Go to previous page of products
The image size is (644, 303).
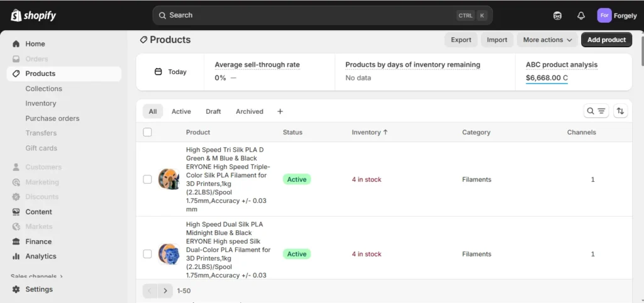[150, 290]
